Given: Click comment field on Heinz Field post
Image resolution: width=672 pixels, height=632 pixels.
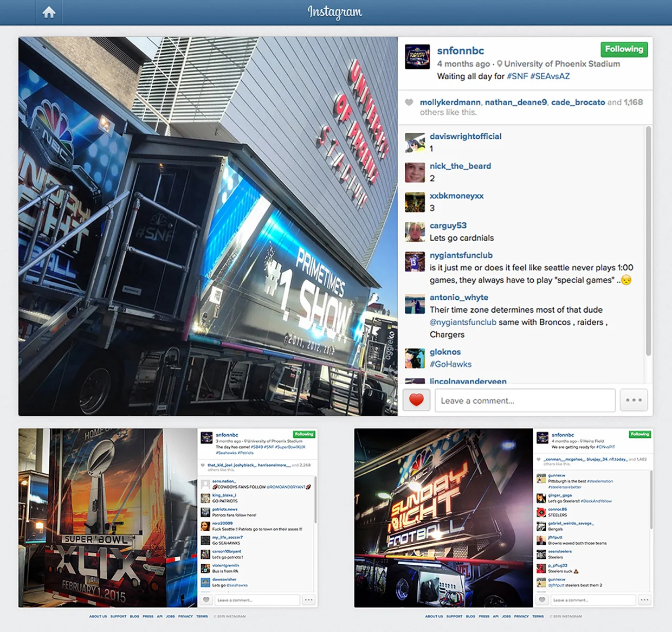Looking at the screenshot, I should pyautogui.click(x=593, y=600).
